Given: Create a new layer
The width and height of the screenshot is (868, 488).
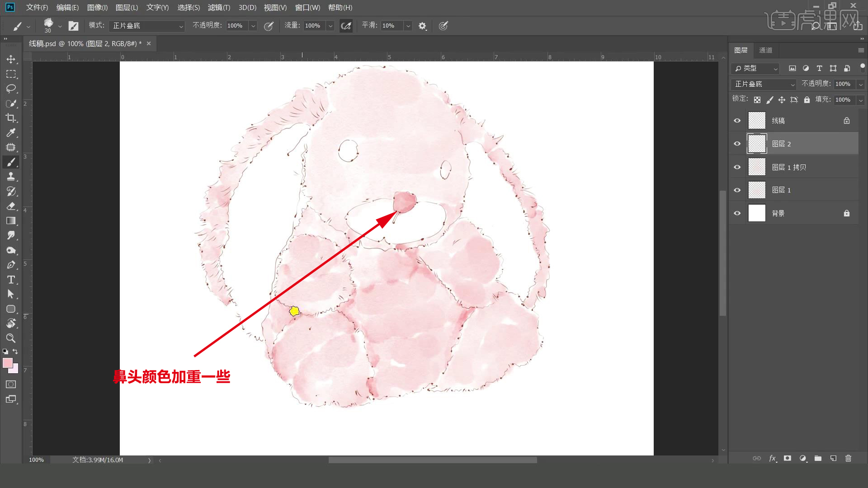Looking at the screenshot, I should (x=833, y=458).
